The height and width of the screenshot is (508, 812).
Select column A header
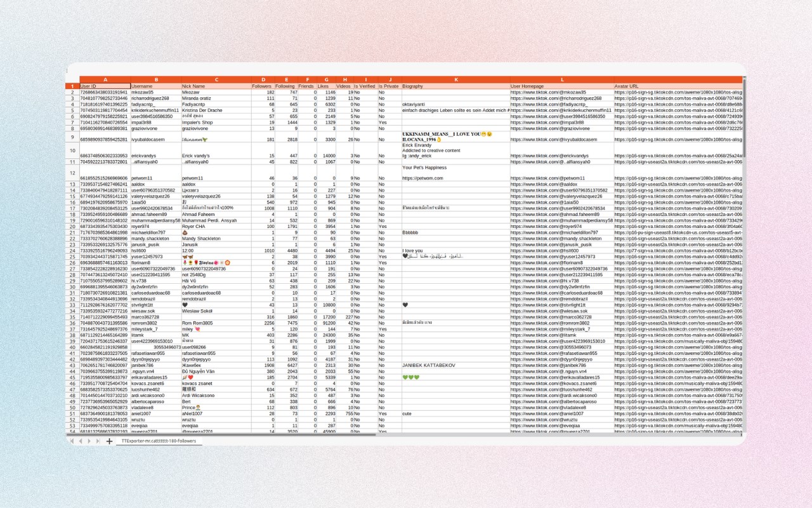(x=105, y=80)
